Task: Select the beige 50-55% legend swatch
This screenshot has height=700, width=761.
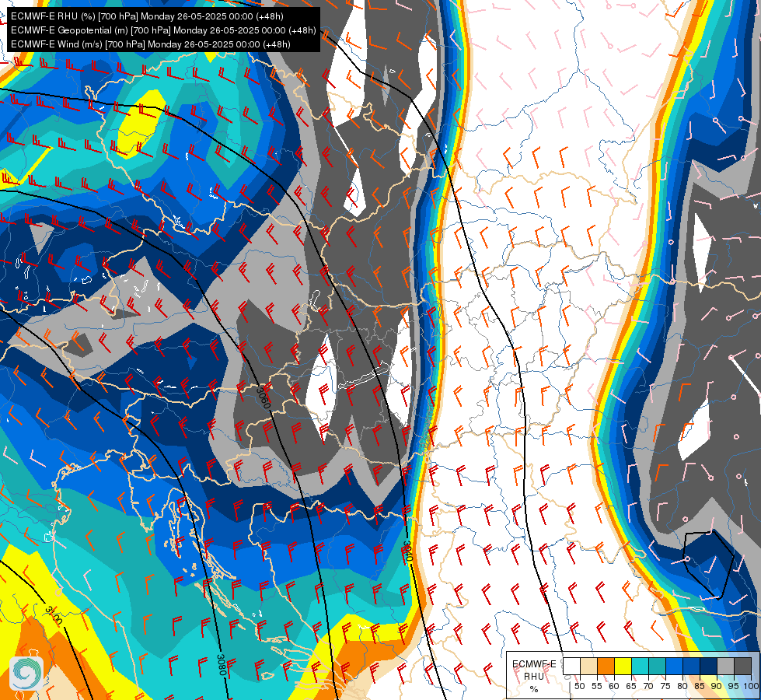Action: pyautogui.click(x=588, y=666)
